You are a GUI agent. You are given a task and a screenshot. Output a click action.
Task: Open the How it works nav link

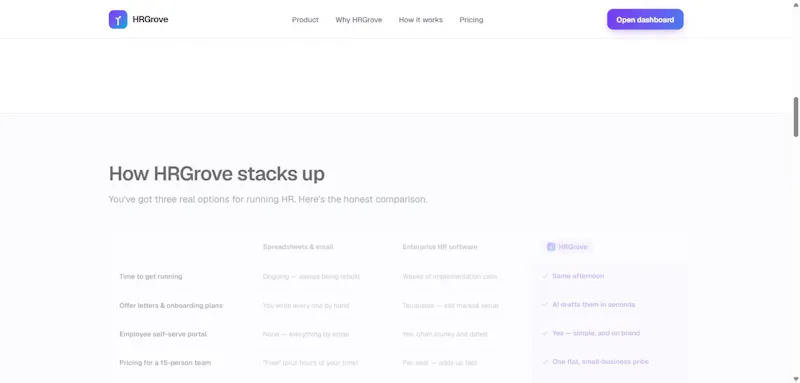click(x=421, y=20)
